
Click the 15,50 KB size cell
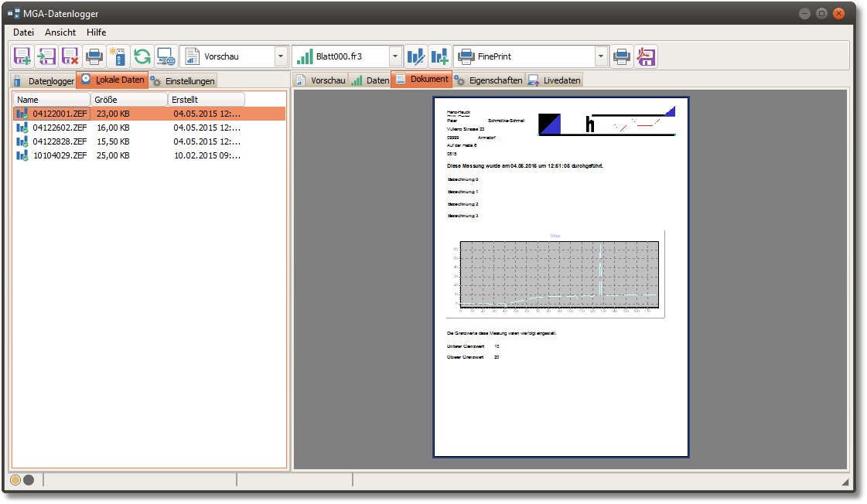coord(113,141)
